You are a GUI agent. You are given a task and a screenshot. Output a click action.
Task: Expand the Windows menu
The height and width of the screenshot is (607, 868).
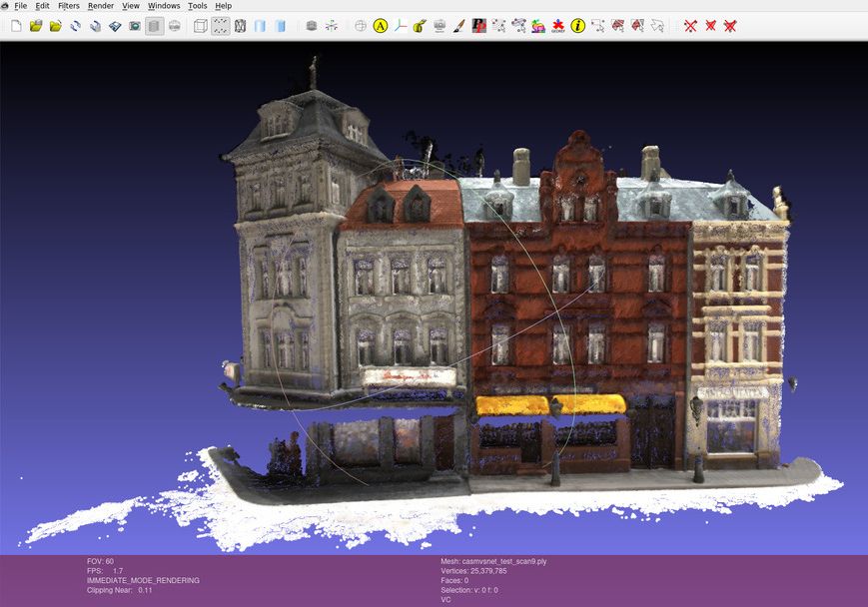pyautogui.click(x=164, y=6)
